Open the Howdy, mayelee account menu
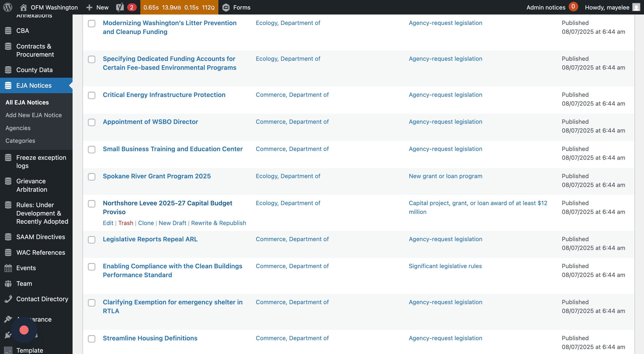 click(607, 7)
